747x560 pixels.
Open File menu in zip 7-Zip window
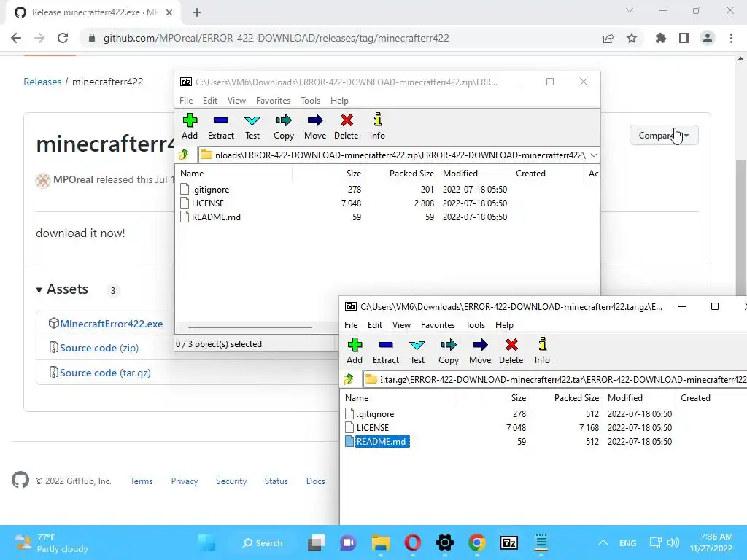click(x=186, y=101)
